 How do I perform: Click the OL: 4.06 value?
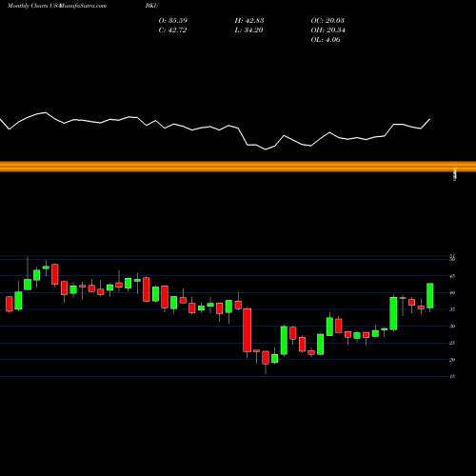326,40
